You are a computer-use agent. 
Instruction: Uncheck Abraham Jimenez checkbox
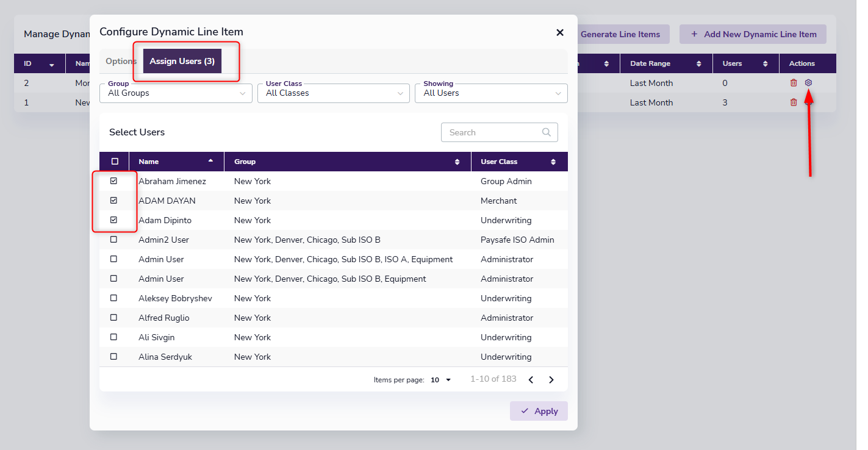(x=114, y=181)
